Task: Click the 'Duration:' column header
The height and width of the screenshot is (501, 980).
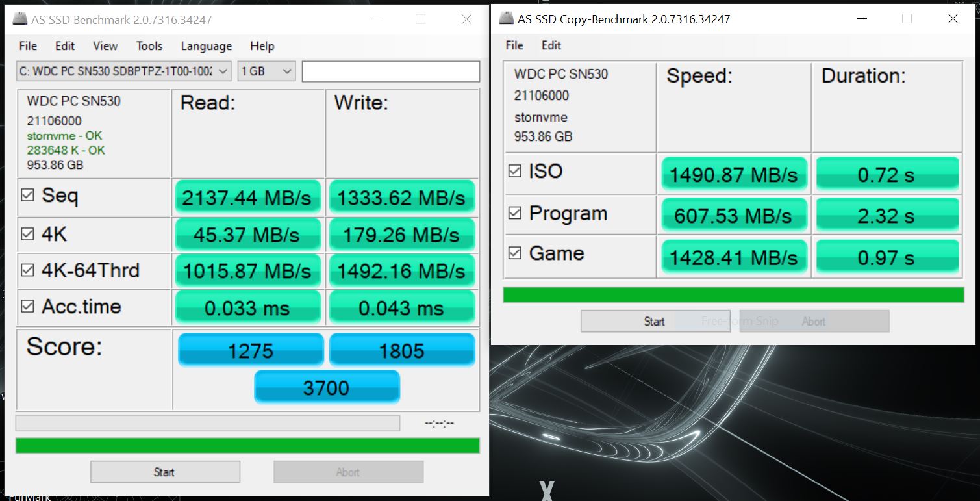Action: tap(864, 76)
